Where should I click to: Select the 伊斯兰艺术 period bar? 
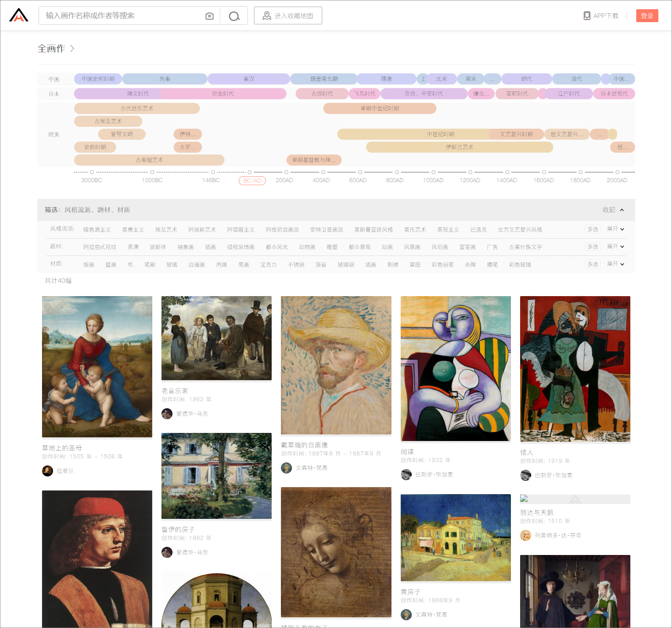(x=459, y=147)
